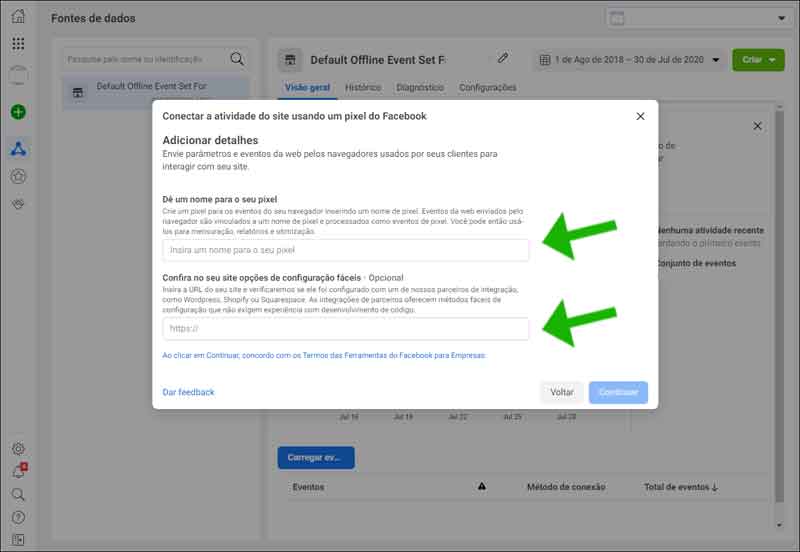Click the vertical scrollbar on right
The width and height of the screenshot is (800, 552).
coord(779,306)
